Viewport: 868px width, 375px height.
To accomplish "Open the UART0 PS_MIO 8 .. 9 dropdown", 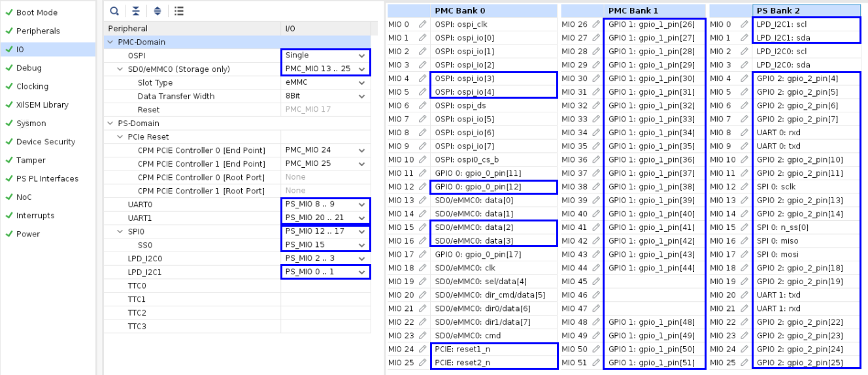I will click(361, 204).
